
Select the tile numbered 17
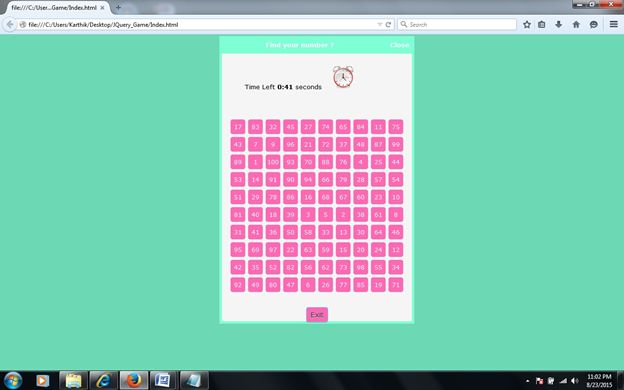238,127
